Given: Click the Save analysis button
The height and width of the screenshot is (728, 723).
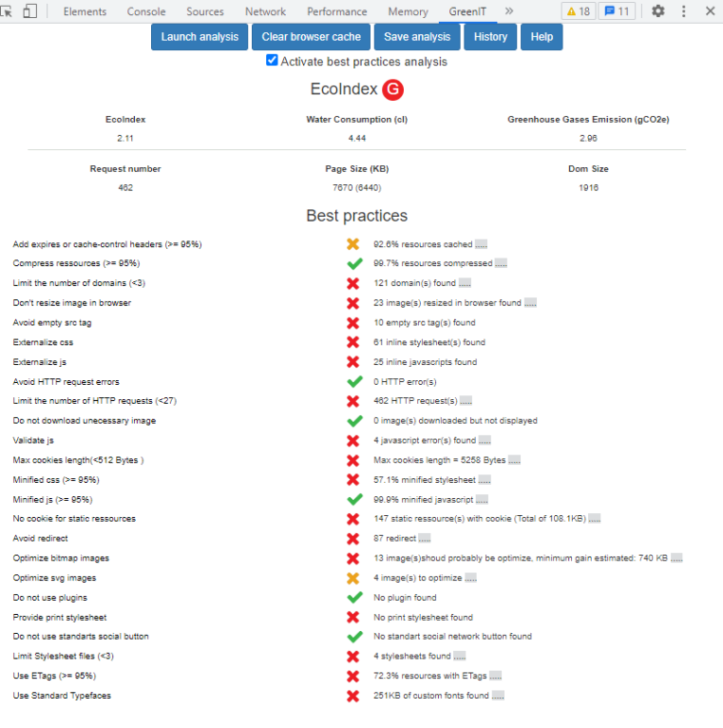Looking at the screenshot, I should pos(417,37).
